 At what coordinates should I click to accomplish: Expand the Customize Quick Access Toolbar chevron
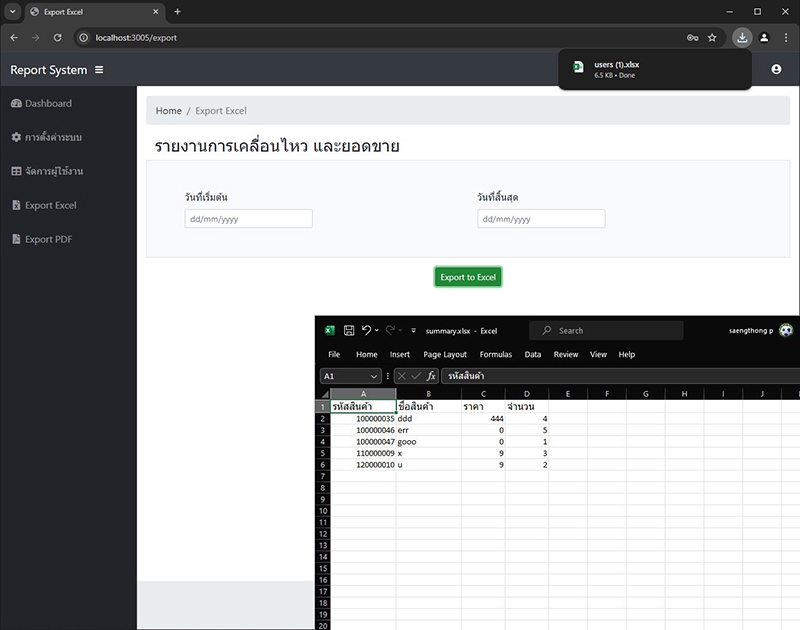tap(412, 330)
